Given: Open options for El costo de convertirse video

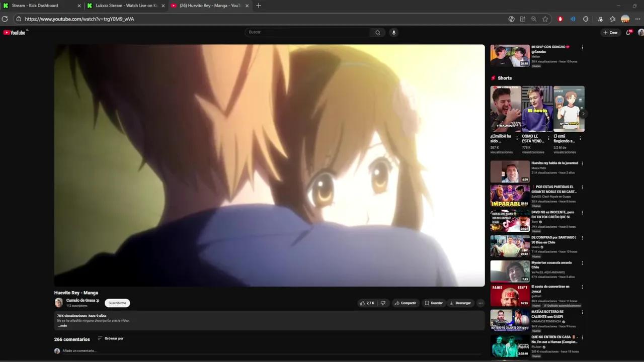Looking at the screenshot, I should [x=582, y=287].
